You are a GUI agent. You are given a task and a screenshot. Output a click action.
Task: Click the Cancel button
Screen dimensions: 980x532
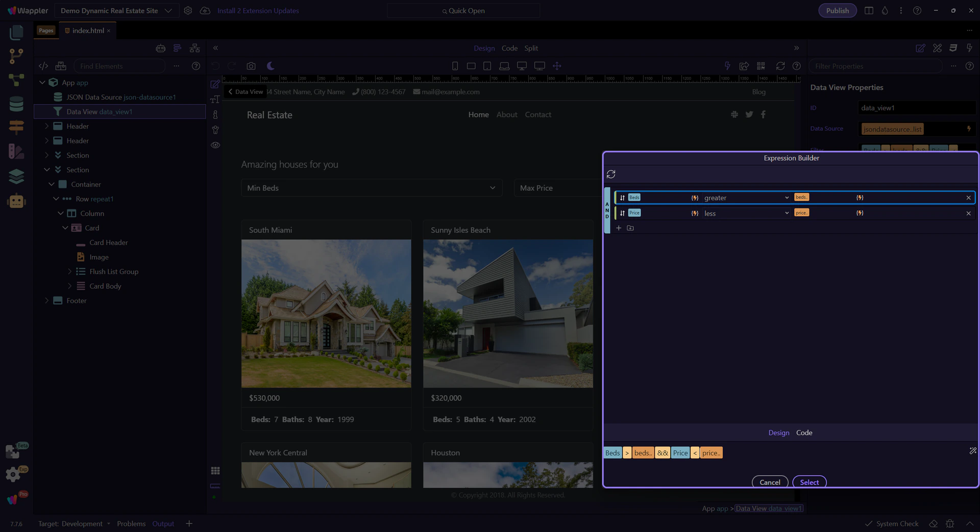click(x=770, y=482)
